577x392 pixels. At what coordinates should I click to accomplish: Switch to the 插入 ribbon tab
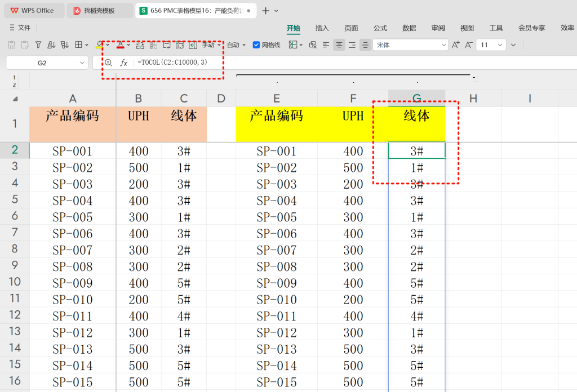(322, 28)
